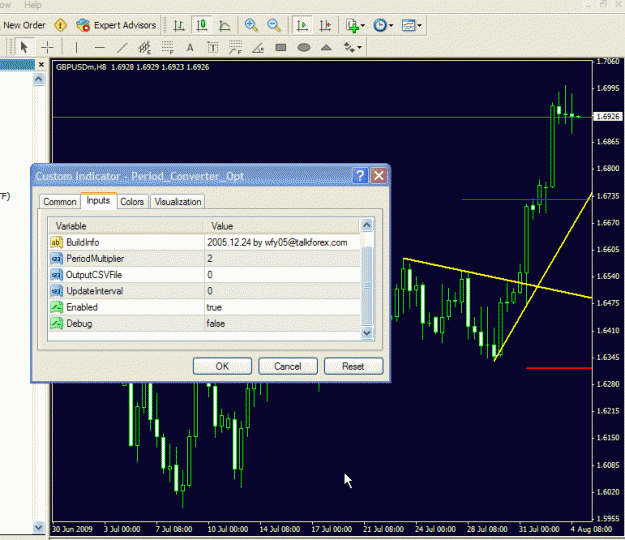Image resolution: width=625 pixels, height=540 pixels.
Task: Select the Text Label tool
Action: [x=213, y=47]
